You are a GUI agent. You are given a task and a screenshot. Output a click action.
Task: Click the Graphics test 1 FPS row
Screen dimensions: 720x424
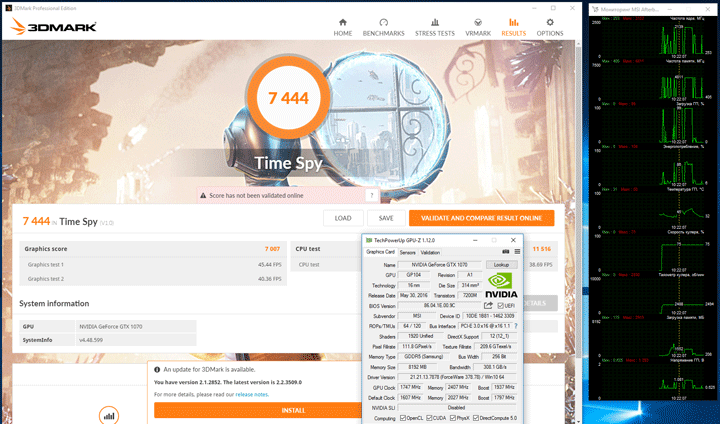coord(153,265)
